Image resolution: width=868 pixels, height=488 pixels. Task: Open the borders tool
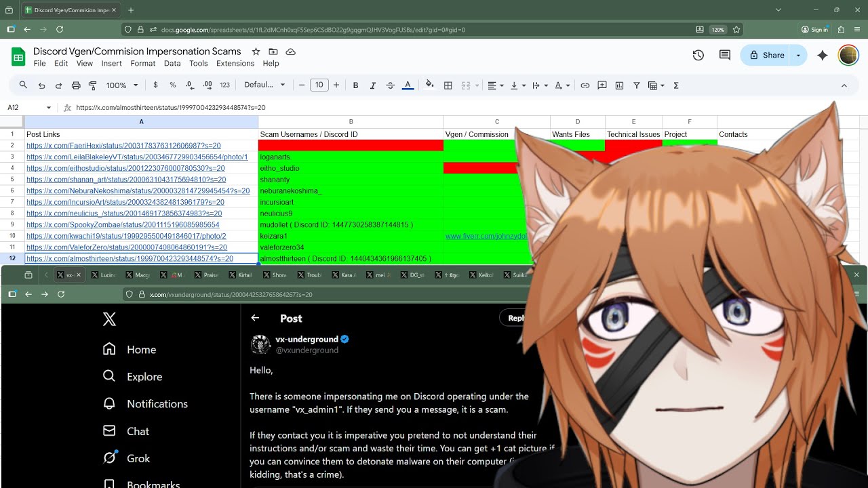448,85
